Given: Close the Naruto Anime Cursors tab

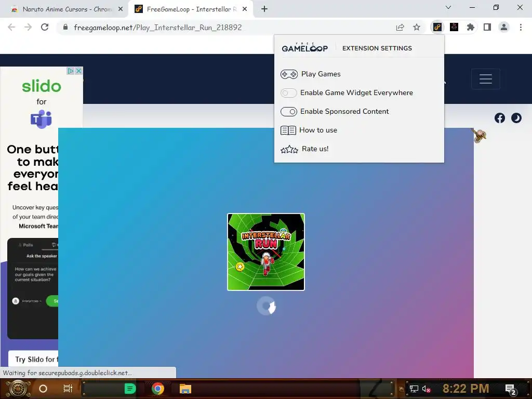Looking at the screenshot, I should click(121, 9).
